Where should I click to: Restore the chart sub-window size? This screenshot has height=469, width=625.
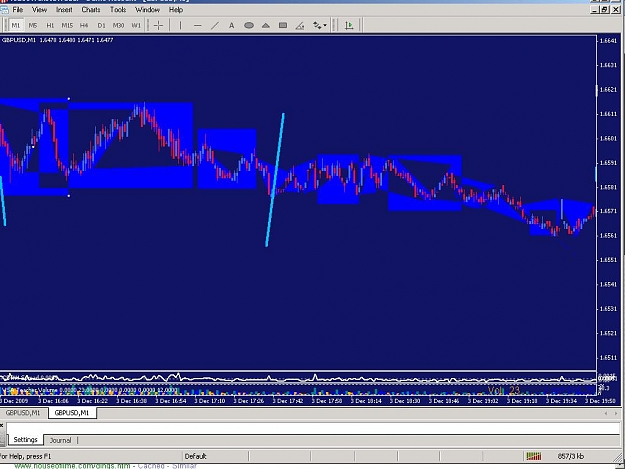[605, 10]
